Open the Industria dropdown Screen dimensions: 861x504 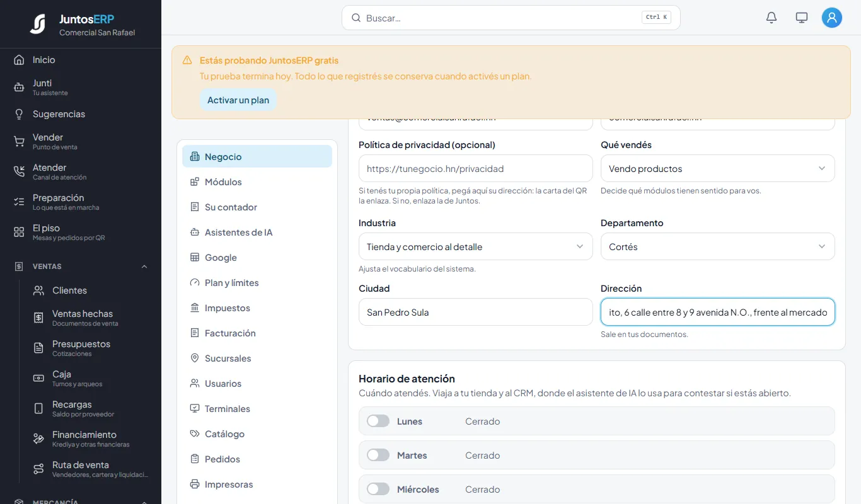click(476, 246)
